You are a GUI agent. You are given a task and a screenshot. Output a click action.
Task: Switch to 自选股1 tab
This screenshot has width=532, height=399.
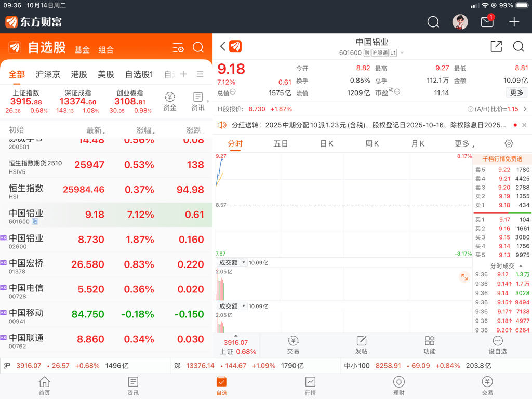[139, 74]
